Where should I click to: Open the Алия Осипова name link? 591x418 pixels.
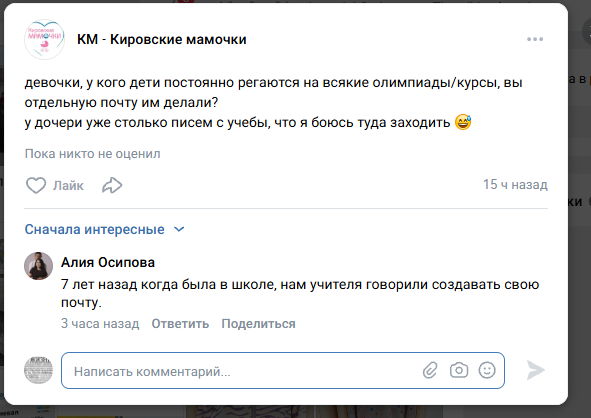108,262
